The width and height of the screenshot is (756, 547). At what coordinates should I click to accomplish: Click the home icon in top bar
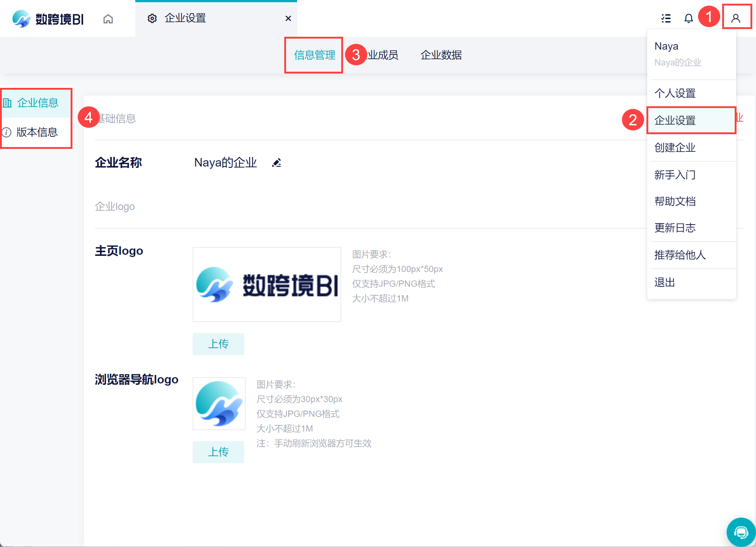(108, 18)
